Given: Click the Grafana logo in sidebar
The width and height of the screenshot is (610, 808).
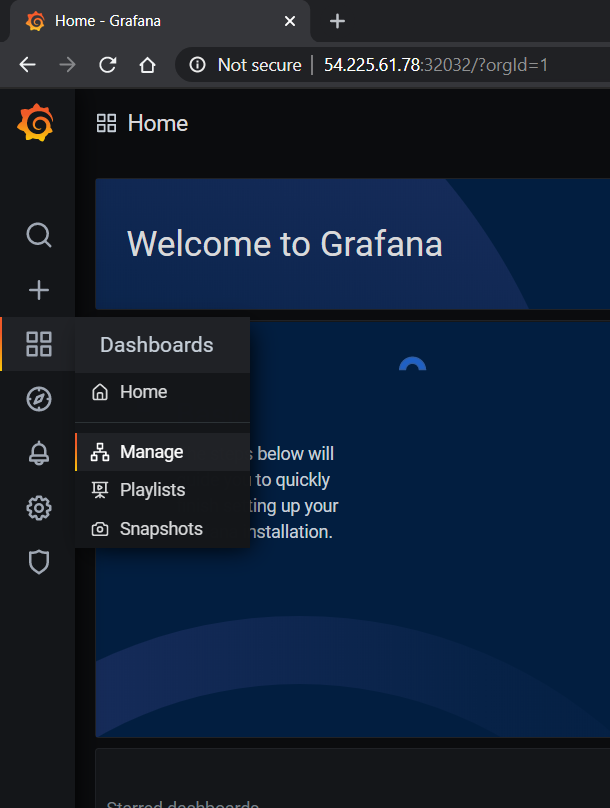Looking at the screenshot, I should (37, 123).
